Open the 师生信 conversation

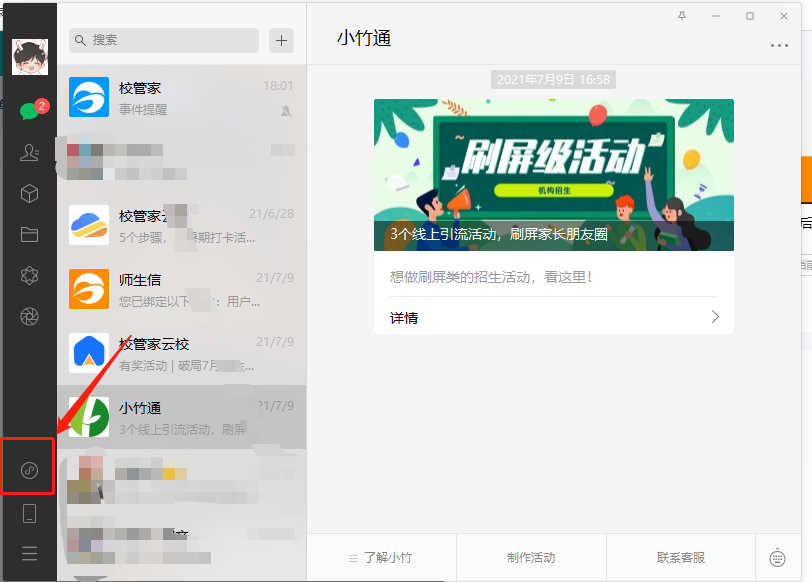tap(181, 289)
